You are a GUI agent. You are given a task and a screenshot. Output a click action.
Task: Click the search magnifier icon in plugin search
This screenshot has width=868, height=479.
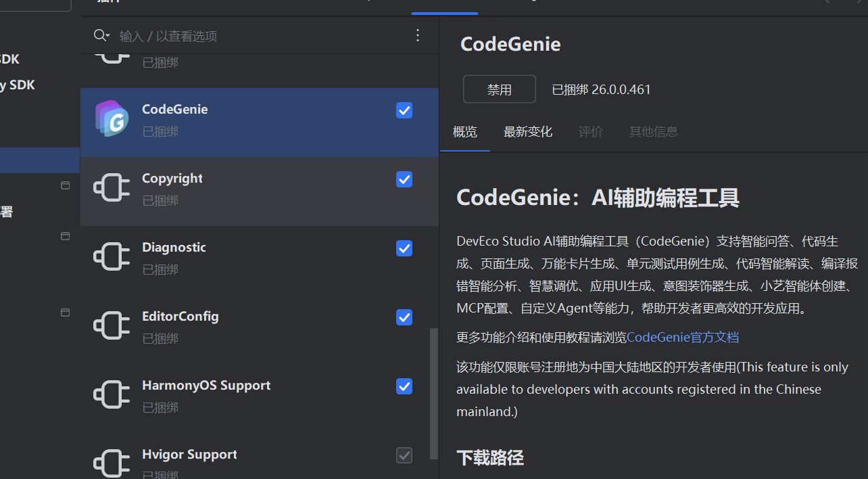coord(101,35)
